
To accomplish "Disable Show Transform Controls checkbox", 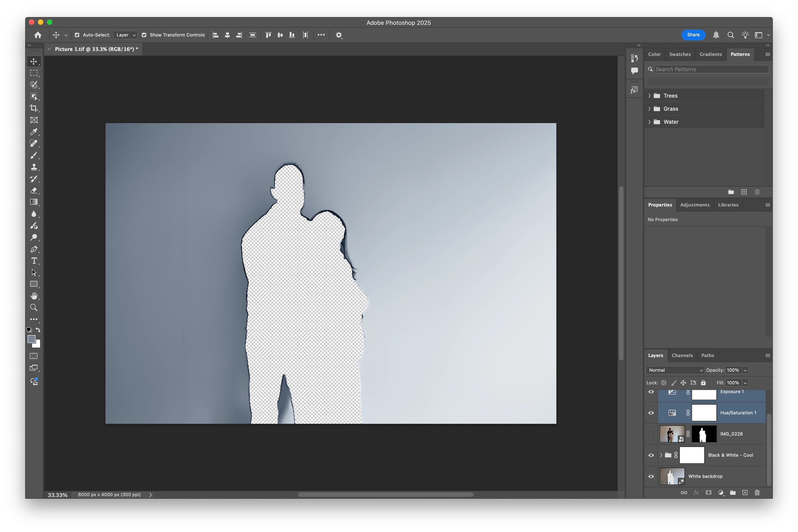I will coord(144,35).
